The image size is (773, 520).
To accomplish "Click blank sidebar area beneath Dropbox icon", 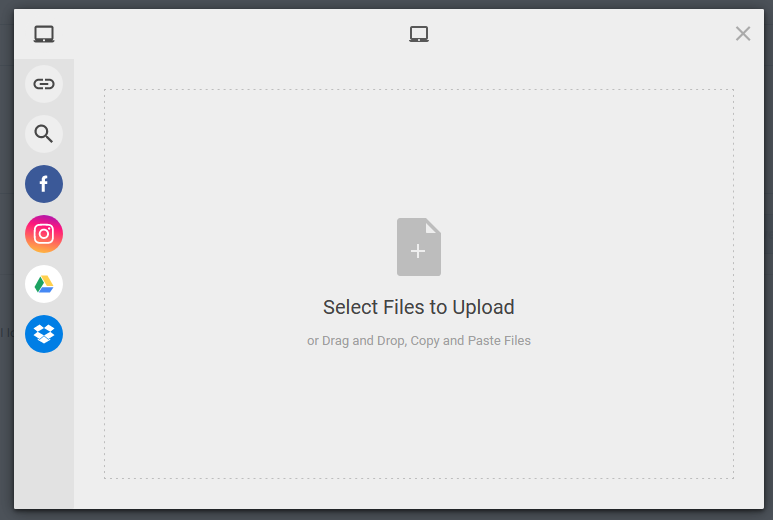I will 44,430.
